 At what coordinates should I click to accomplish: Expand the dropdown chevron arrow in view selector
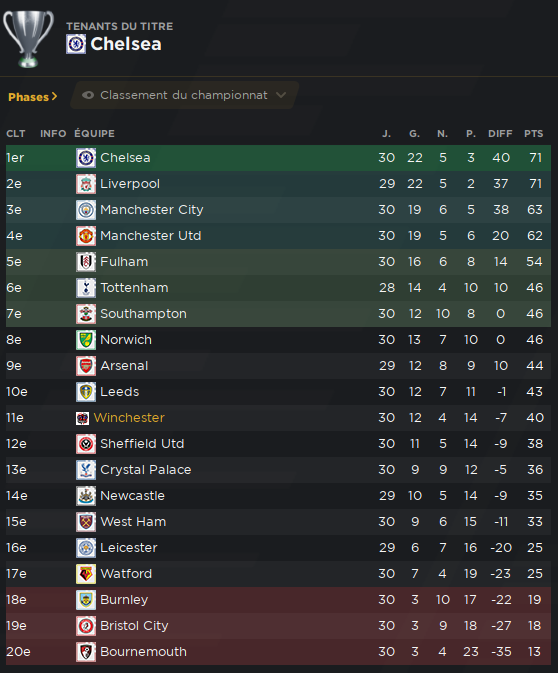pos(281,95)
